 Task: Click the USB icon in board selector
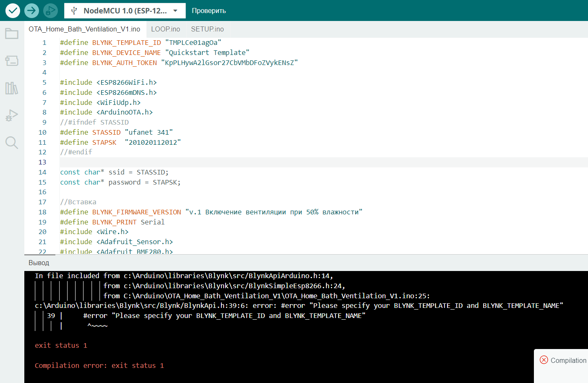74,10
